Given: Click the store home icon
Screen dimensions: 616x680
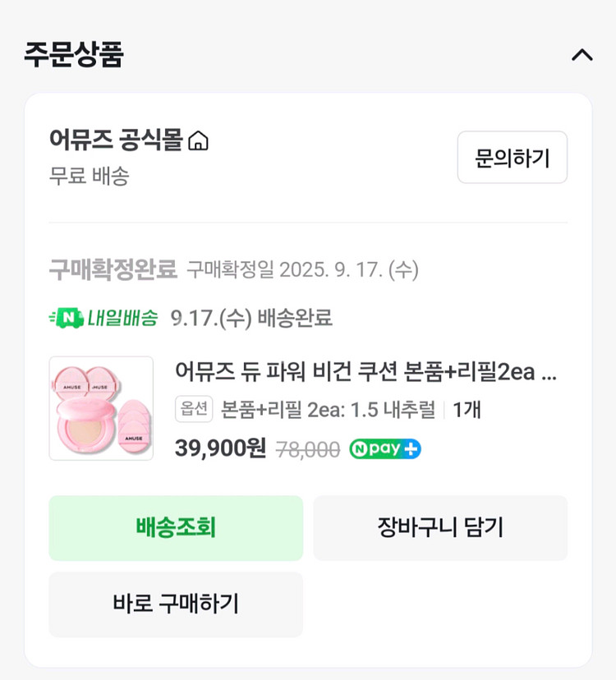Looking at the screenshot, I should (x=198, y=142).
